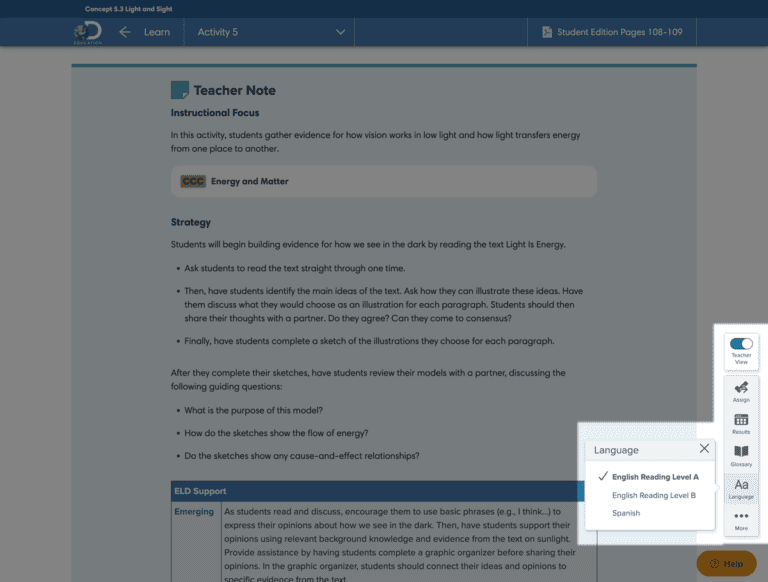The height and width of the screenshot is (582, 768).
Task: Click the Language Aa icon
Action: click(x=741, y=488)
